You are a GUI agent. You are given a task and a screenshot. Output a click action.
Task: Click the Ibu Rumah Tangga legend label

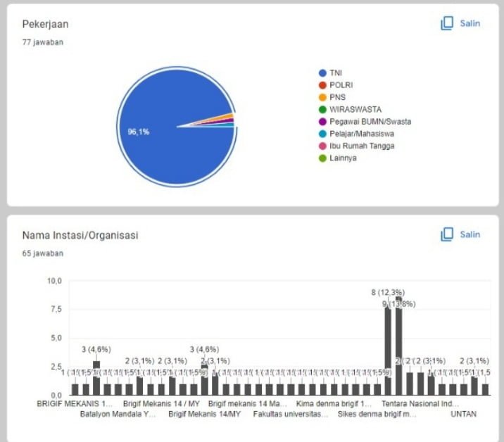pyautogui.click(x=362, y=146)
